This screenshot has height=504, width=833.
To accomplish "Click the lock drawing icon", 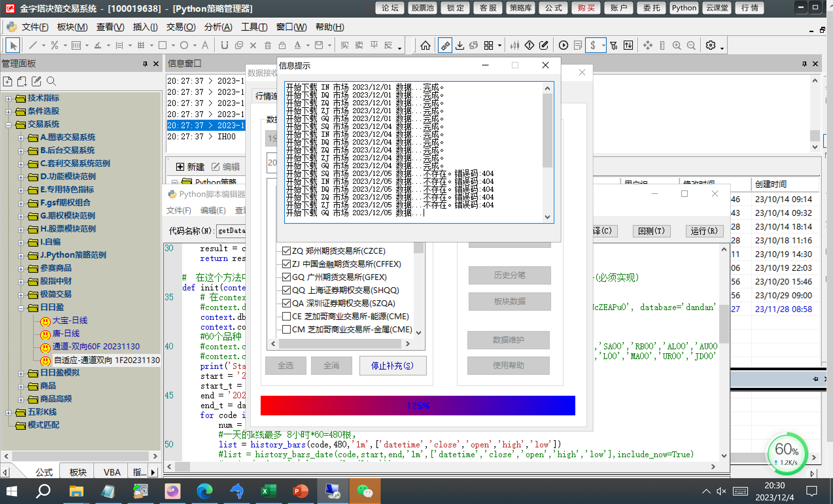I will [282, 45].
